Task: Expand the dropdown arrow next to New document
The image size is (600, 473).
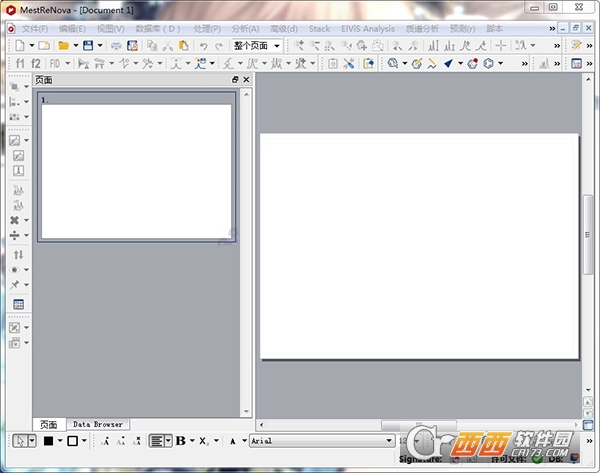Action: pos(32,46)
